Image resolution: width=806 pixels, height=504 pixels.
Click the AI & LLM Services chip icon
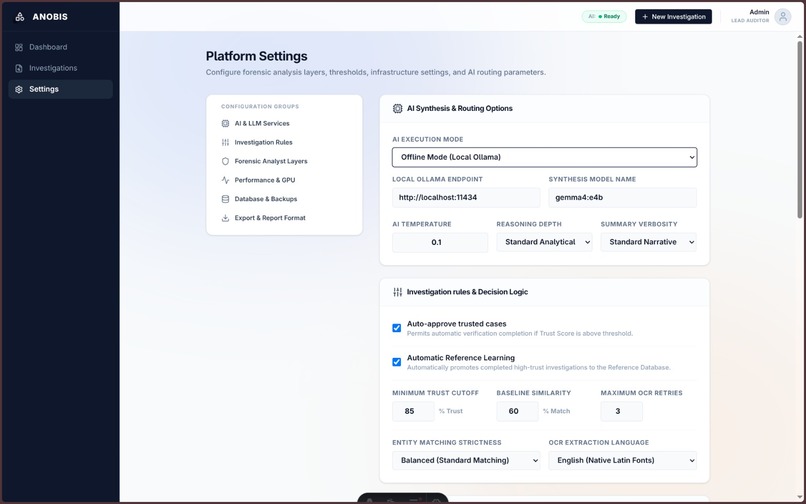pyautogui.click(x=225, y=123)
